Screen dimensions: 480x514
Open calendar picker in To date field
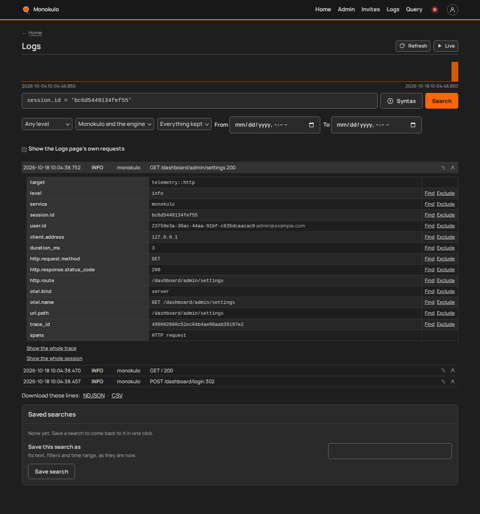413,125
